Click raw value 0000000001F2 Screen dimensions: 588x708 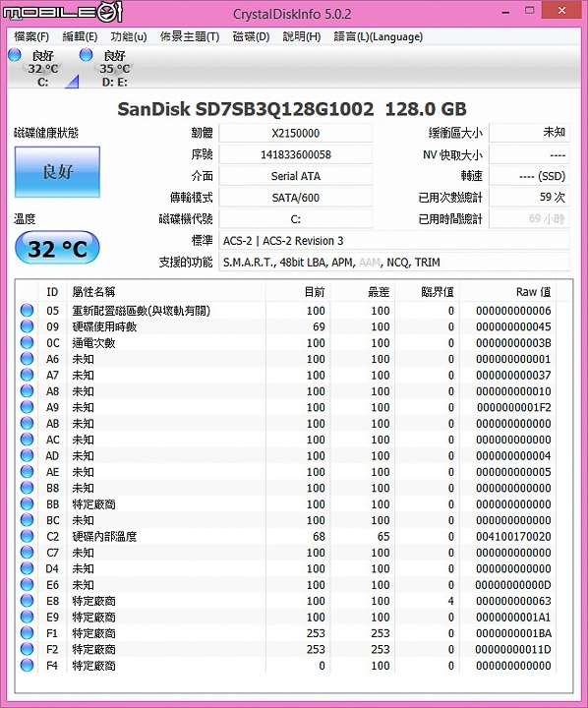coord(513,407)
